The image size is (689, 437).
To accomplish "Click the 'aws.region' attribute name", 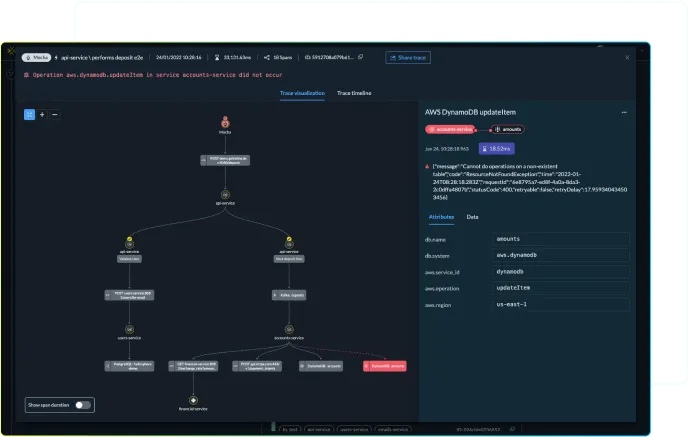I will (438, 305).
